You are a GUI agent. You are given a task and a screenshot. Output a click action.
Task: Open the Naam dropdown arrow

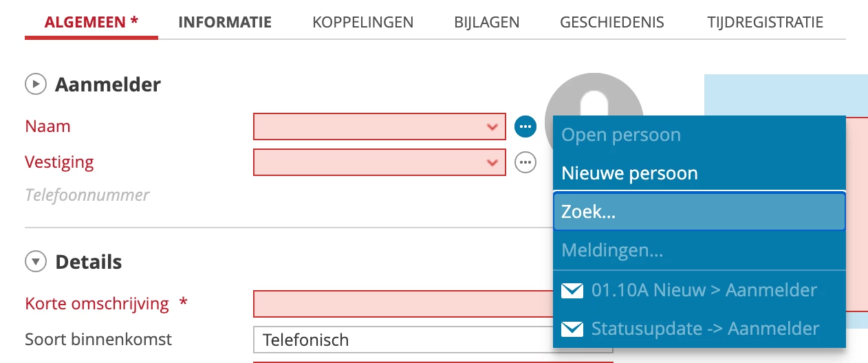click(x=492, y=127)
